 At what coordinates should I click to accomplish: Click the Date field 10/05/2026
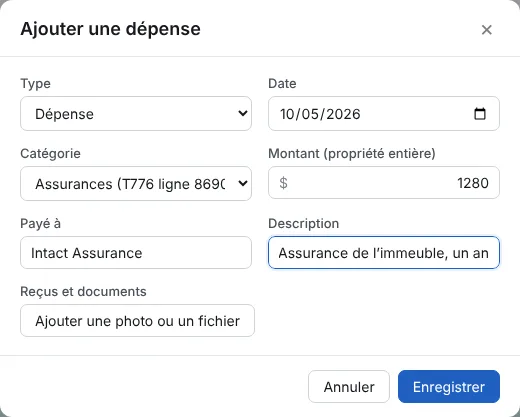click(384, 114)
